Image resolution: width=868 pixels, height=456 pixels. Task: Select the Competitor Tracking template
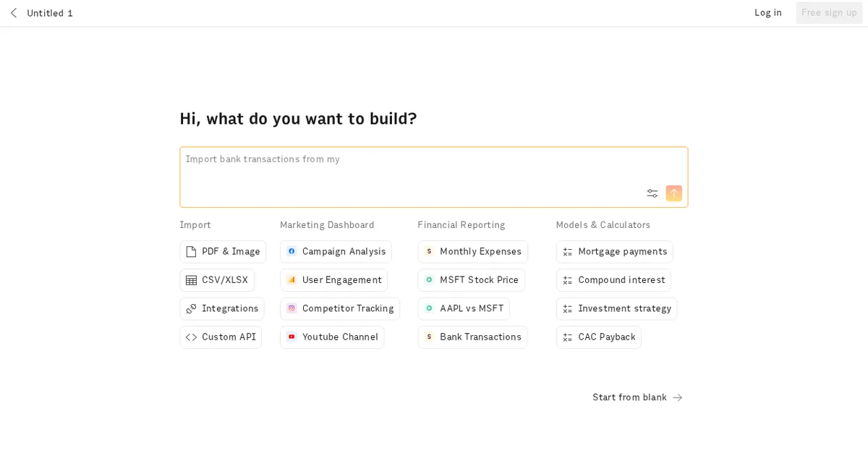[x=340, y=308]
